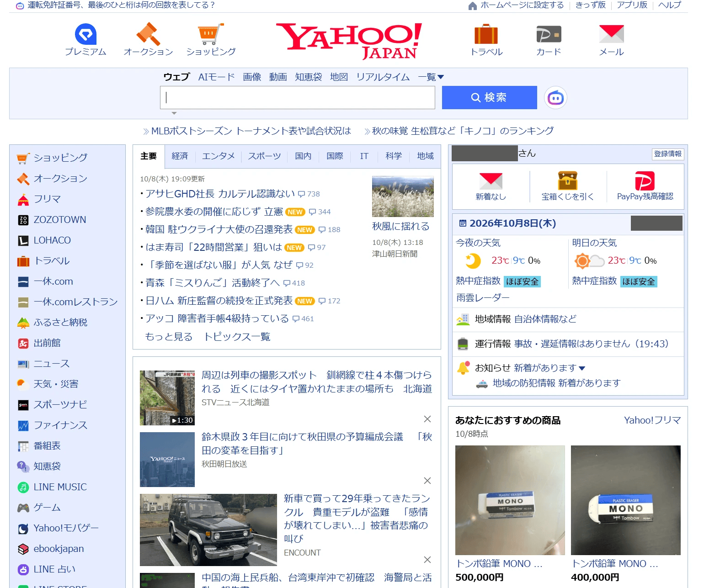The height and width of the screenshot is (588, 704).
Task: Open スポーツナビ in the sidebar
Action: 60,405
